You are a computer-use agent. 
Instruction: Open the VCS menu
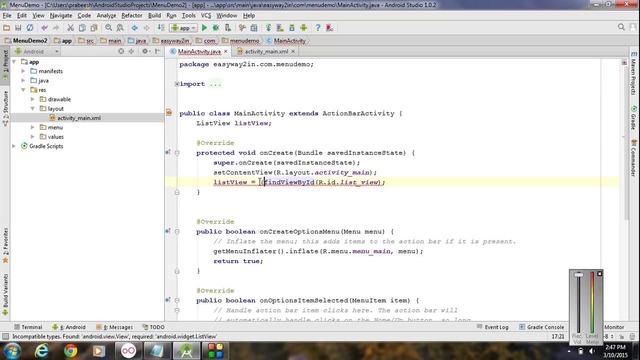pyautogui.click(x=206, y=16)
